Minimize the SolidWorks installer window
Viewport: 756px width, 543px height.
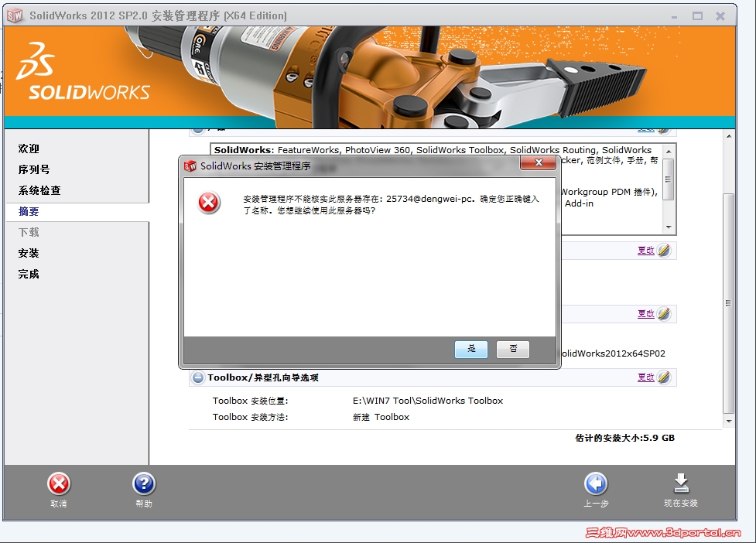(674, 16)
